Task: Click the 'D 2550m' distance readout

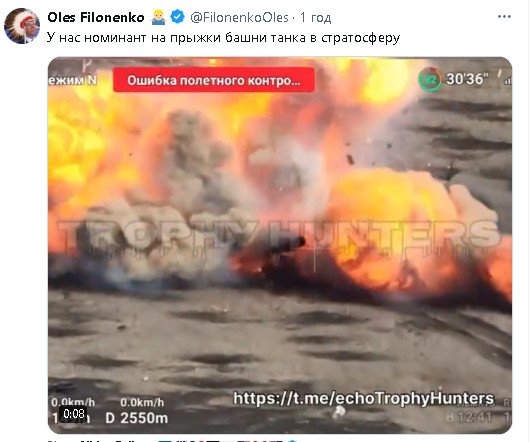Action: [x=137, y=418]
